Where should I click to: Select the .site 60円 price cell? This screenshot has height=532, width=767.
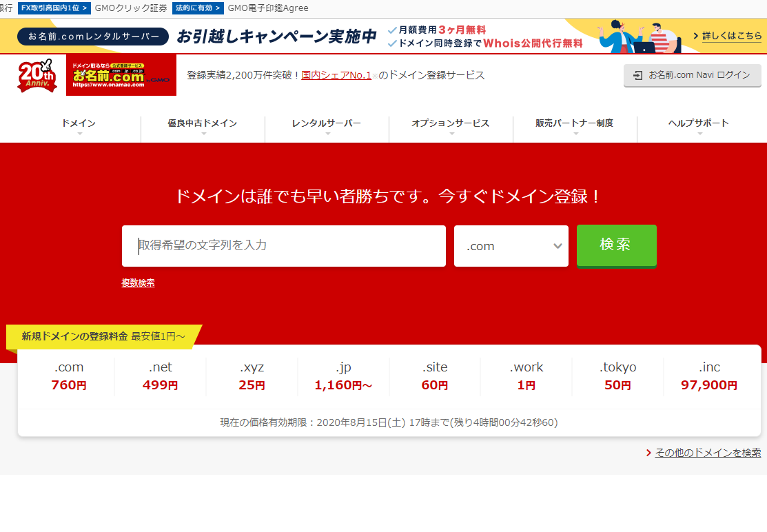[x=435, y=376]
